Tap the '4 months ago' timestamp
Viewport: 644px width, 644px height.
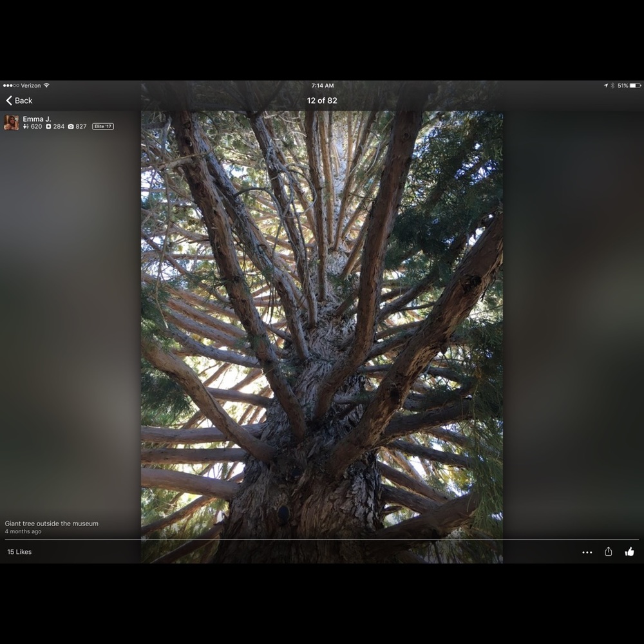[x=23, y=532]
